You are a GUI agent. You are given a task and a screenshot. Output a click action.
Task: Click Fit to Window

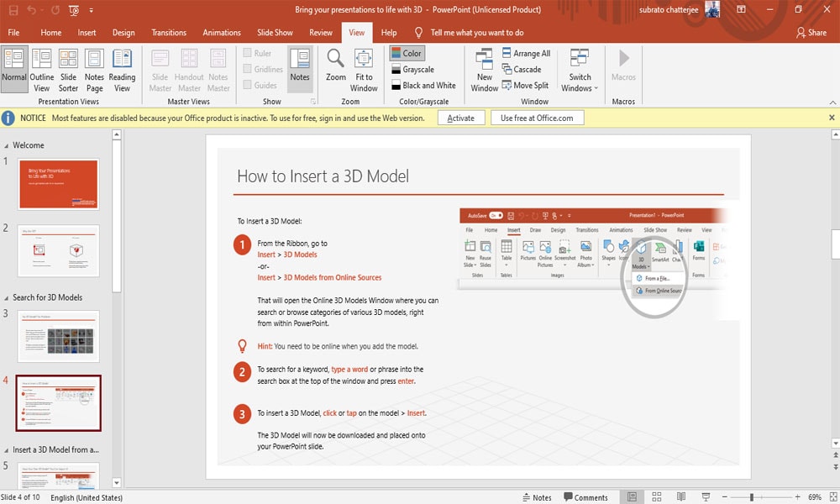pyautogui.click(x=364, y=69)
